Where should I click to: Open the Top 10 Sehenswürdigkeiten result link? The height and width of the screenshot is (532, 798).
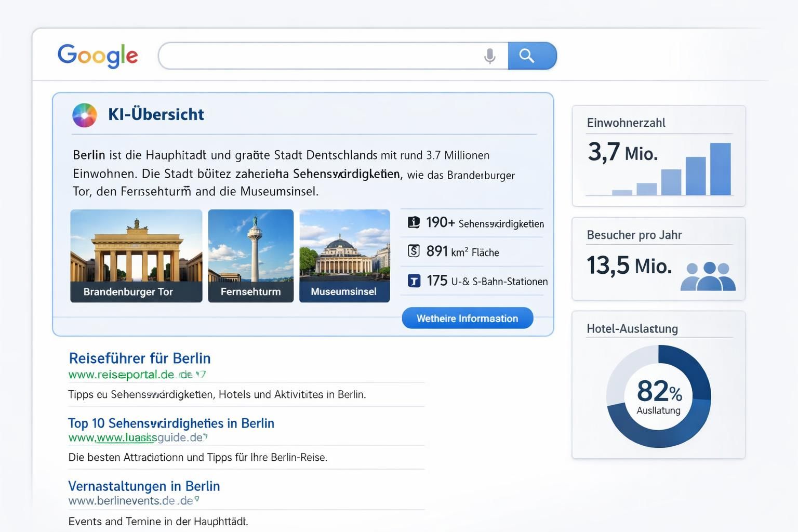pos(171,423)
